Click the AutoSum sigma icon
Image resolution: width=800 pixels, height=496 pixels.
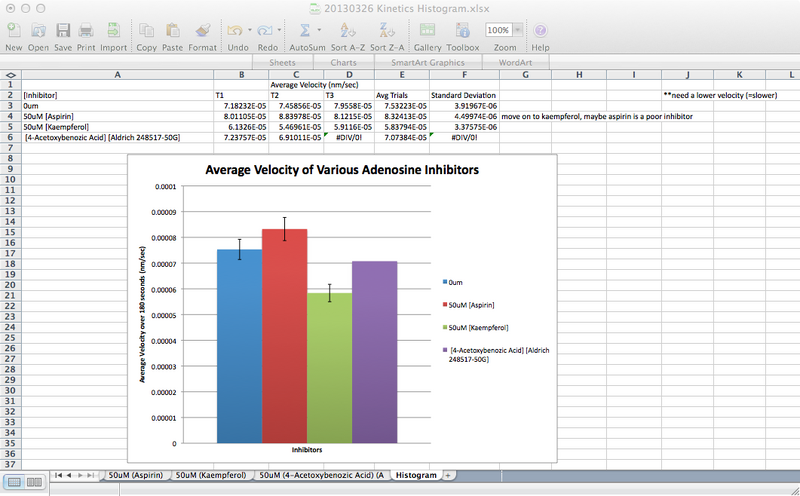tap(304, 31)
